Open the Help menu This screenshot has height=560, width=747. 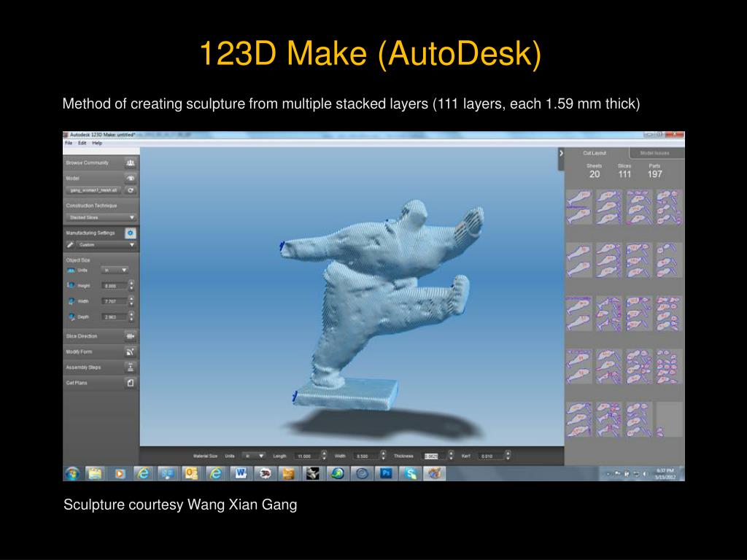(x=97, y=143)
